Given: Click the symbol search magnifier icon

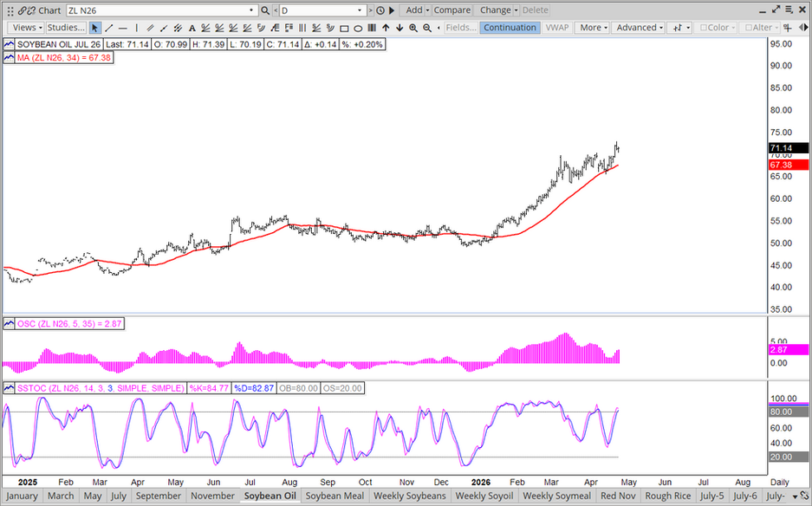Looking at the screenshot, I should click(265, 10).
